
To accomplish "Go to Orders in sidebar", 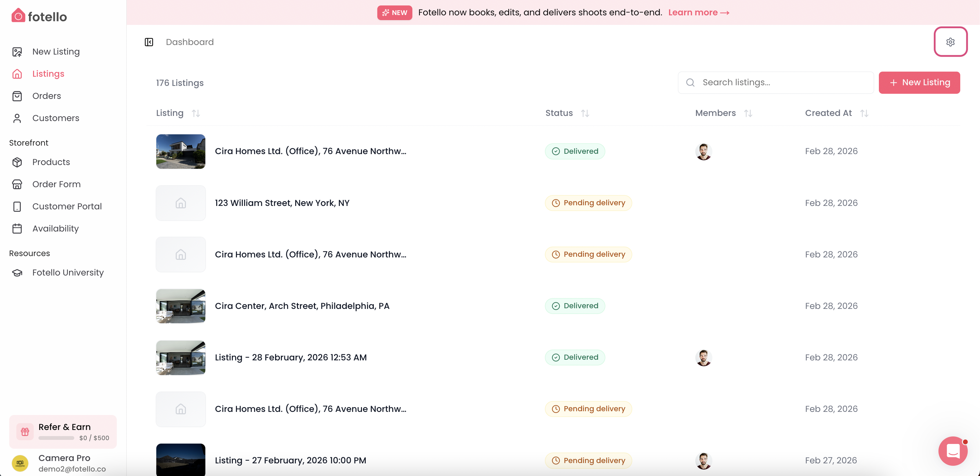I will [46, 96].
